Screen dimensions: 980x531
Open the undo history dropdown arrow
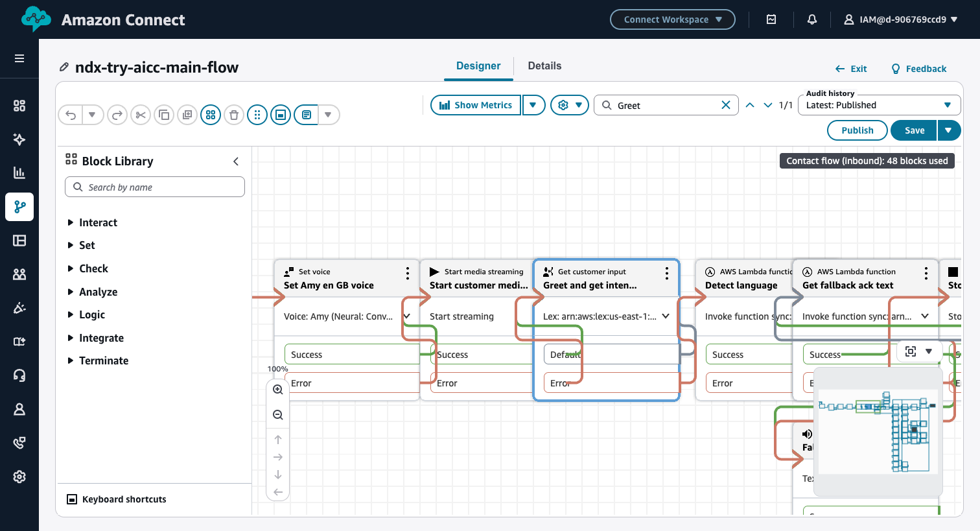point(92,115)
